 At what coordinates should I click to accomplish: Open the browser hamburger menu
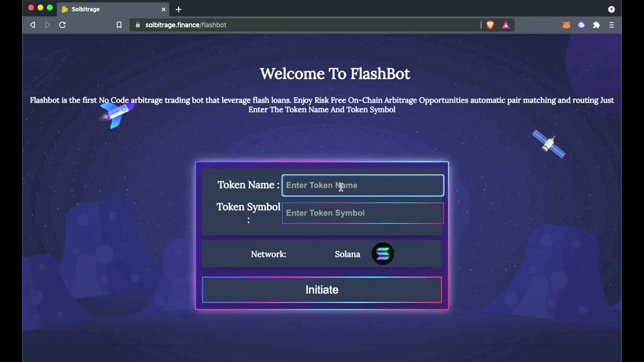click(x=612, y=25)
